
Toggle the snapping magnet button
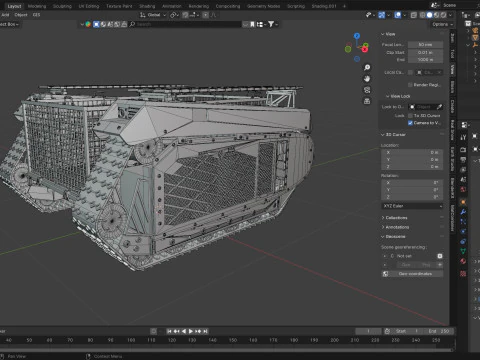(x=185, y=15)
